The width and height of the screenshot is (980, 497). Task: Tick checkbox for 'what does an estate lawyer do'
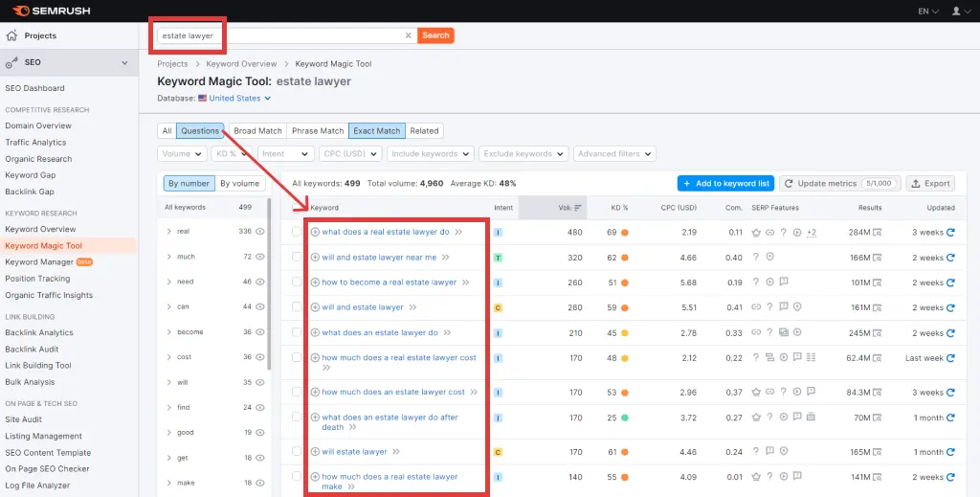[297, 332]
